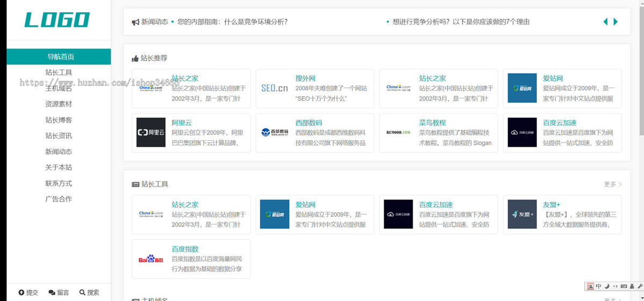Open the headline 想进行竞争分析吗？以下是你应该做的7个理由

click(x=461, y=22)
